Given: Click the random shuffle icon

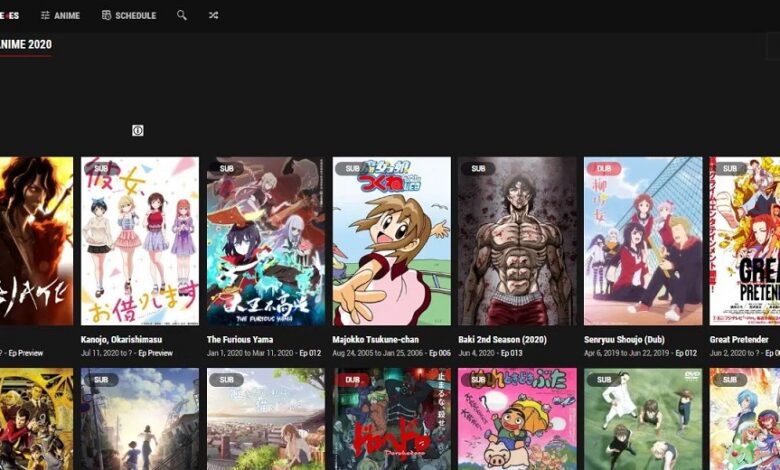Looking at the screenshot, I should point(213,15).
